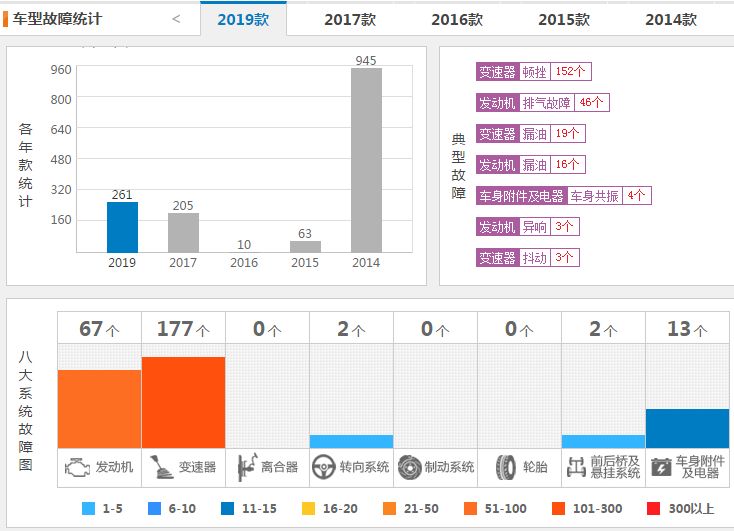
Task: Click the engine (发动机) system icon
Action: (x=77, y=466)
